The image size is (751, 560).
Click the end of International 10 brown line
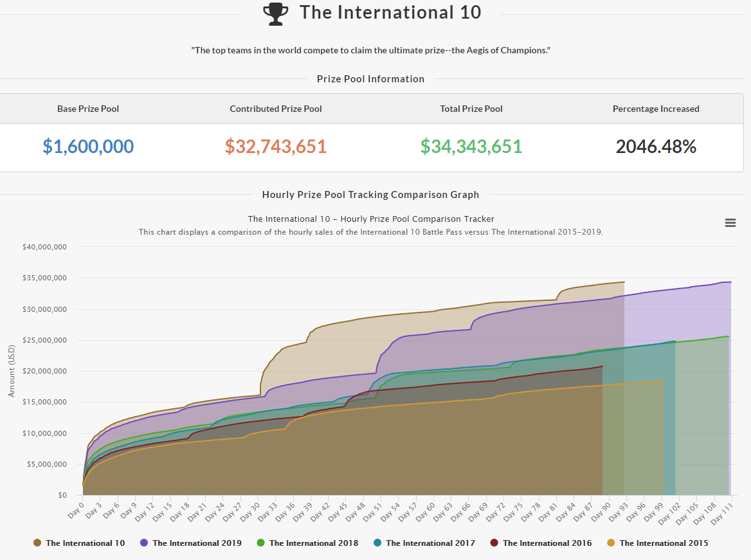click(624, 282)
